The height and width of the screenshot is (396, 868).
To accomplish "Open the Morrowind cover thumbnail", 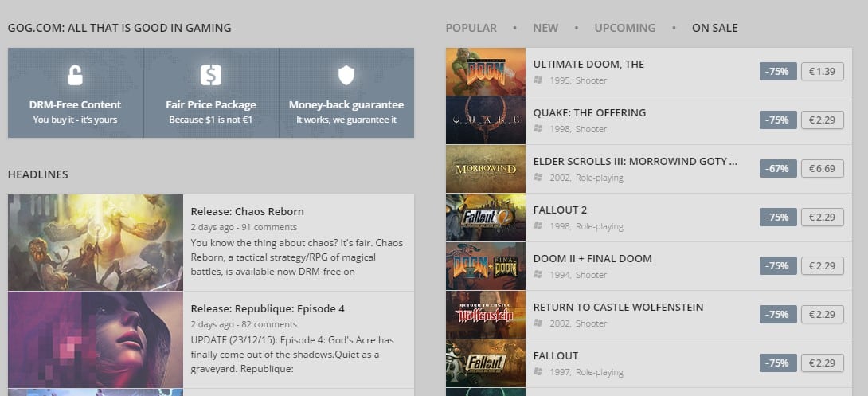I will pyautogui.click(x=486, y=169).
